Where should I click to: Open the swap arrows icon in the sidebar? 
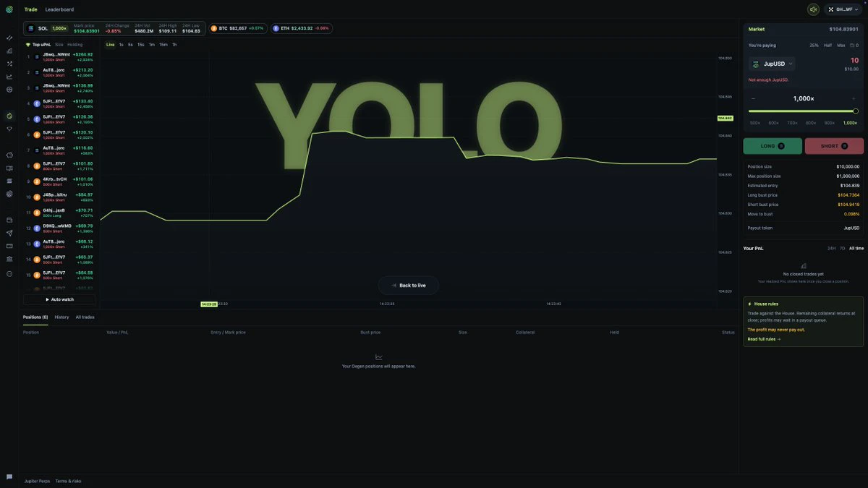[9, 38]
